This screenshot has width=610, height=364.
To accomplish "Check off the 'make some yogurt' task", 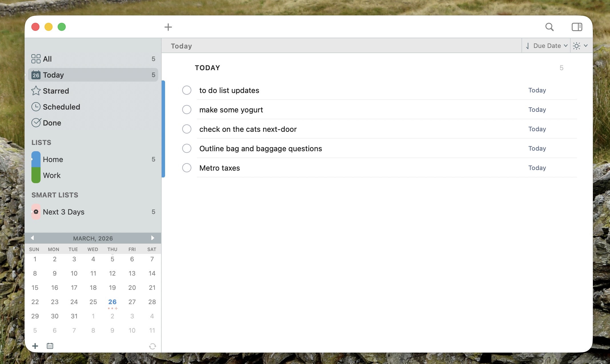I will 186,110.
